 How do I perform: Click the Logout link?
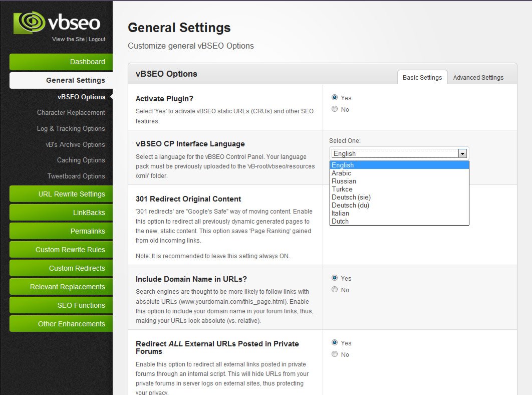(97, 39)
